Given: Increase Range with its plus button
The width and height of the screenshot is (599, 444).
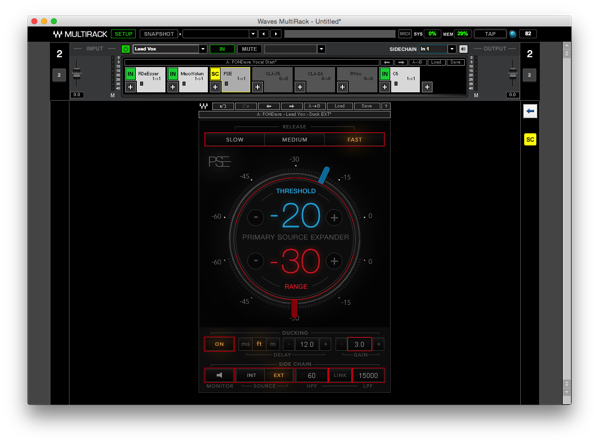Looking at the screenshot, I should tap(334, 261).
